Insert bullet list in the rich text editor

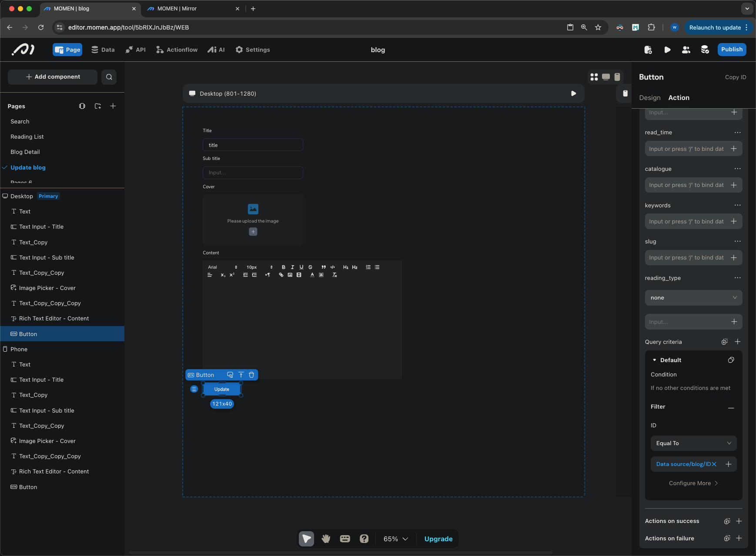pyautogui.click(x=377, y=267)
